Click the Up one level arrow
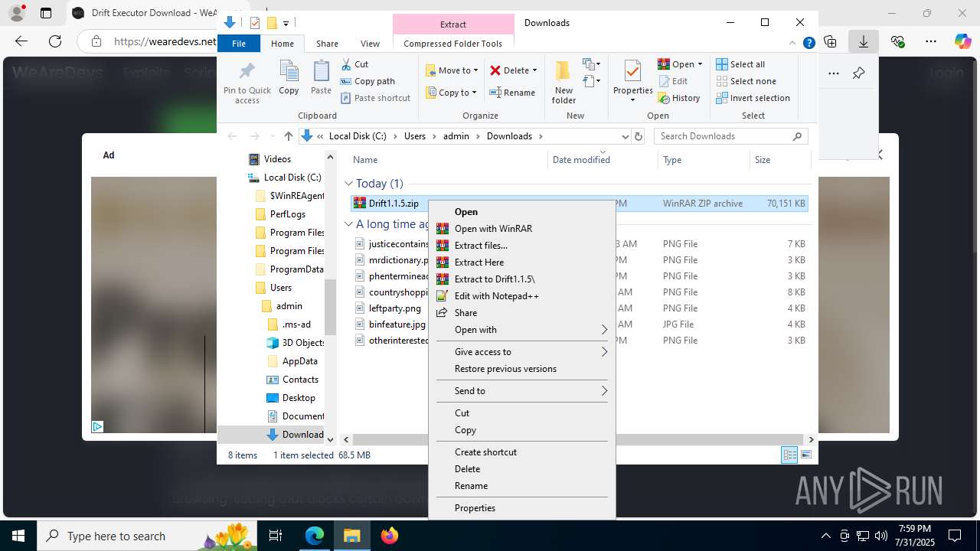The width and height of the screenshot is (980, 551). click(288, 136)
